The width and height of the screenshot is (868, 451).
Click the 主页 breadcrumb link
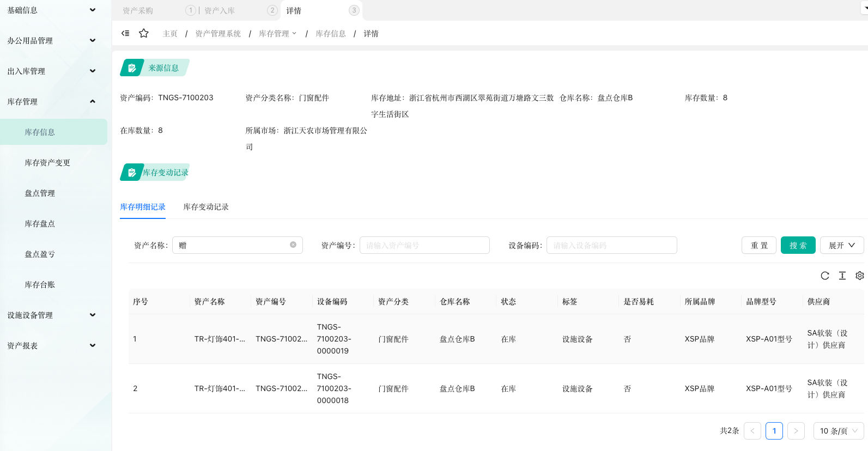click(x=170, y=34)
